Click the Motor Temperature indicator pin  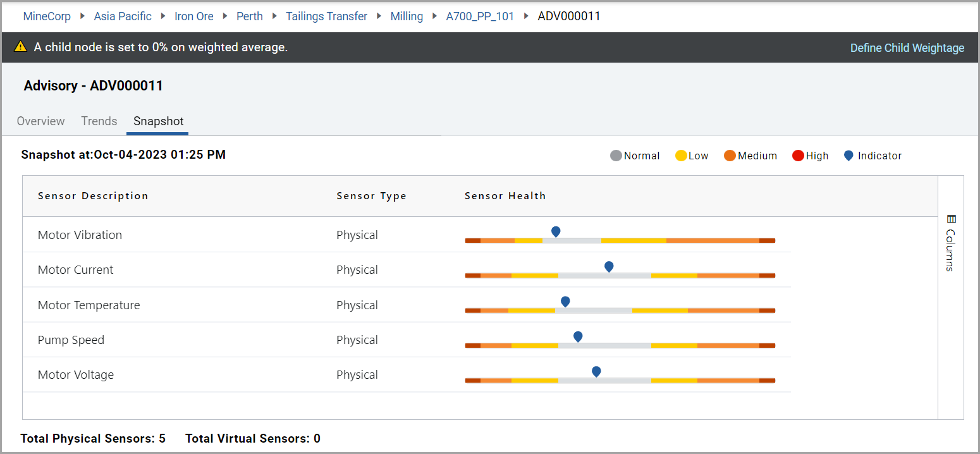tap(565, 302)
